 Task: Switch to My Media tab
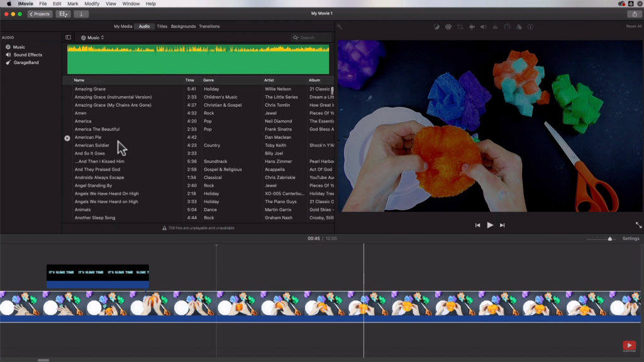pos(123,26)
